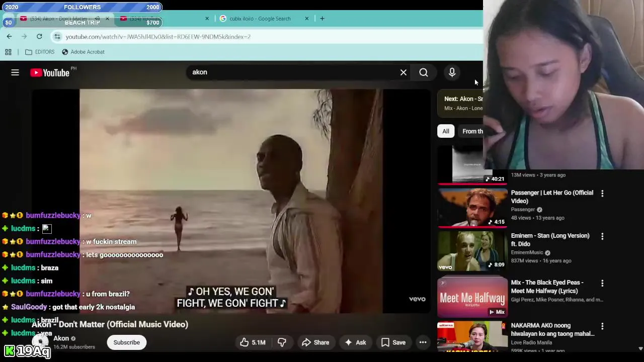Expand the Next: Akon mix playlist panel
Image resolution: width=644 pixels, height=362 pixels.
point(460,103)
